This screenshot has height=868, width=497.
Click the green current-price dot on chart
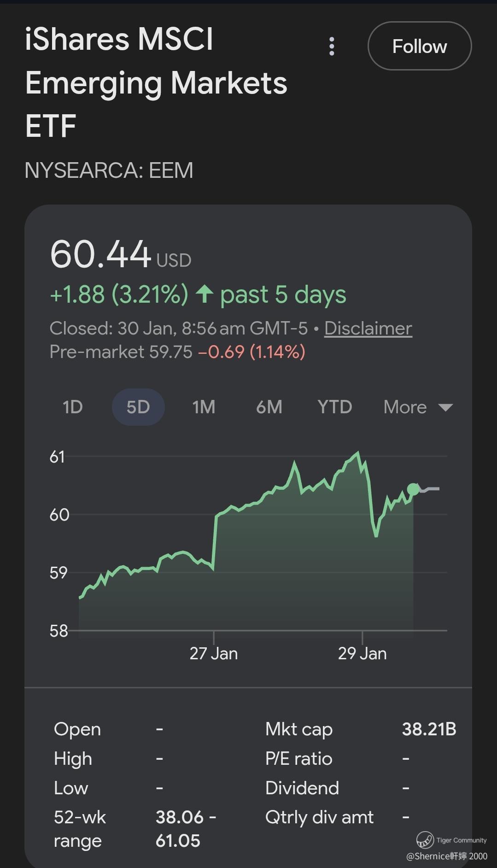(413, 489)
